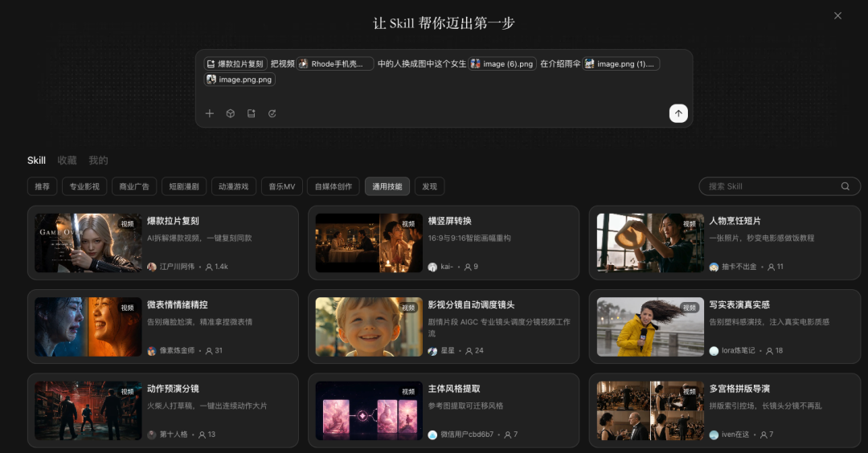868x453 pixels.
Task: Open the 写实表演真实感 skill thumbnail
Action: click(x=650, y=327)
